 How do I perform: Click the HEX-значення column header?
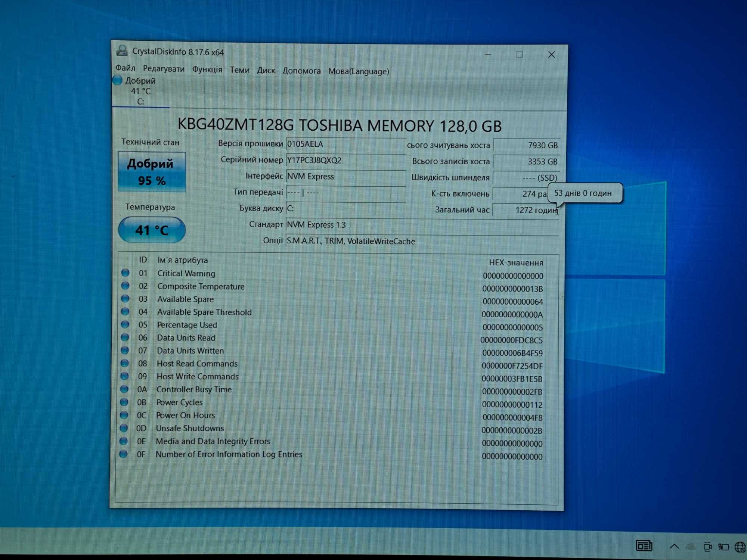point(516,263)
